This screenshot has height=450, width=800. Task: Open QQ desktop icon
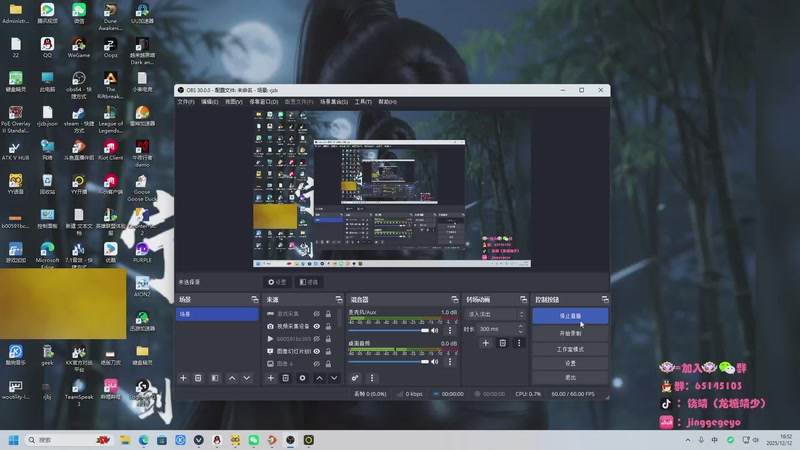click(47, 48)
